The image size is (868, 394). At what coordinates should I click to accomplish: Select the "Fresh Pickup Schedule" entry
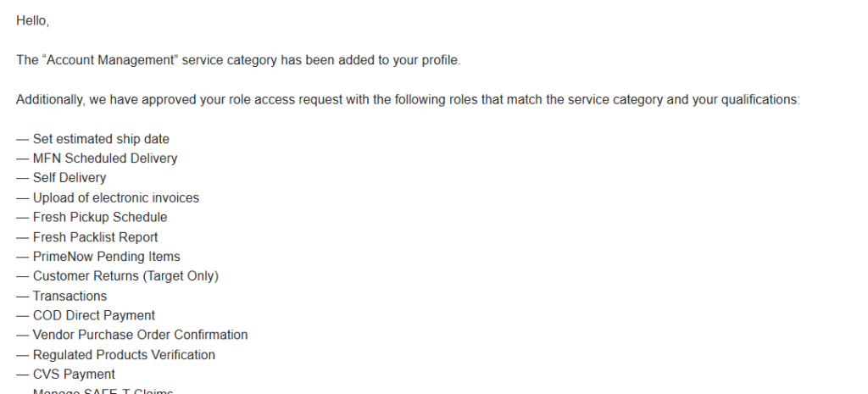pyautogui.click(x=100, y=217)
